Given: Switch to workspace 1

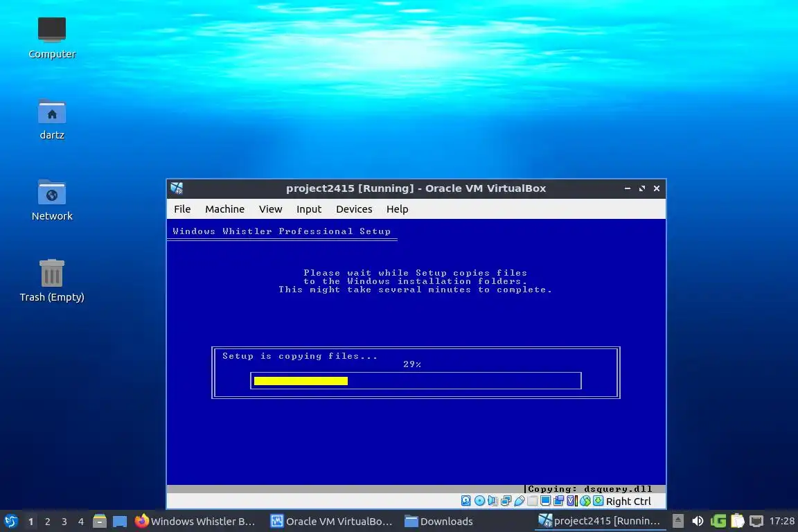Looking at the screenshot, I should [x=31, y=522].
